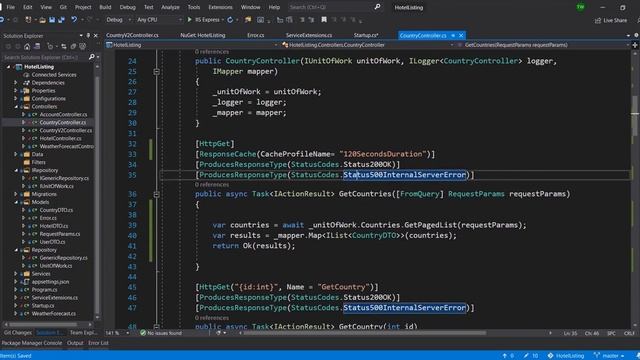This screenshot has width=640, height=360.
Task: Open the Error List panel tab
Action: pos(98,343)
